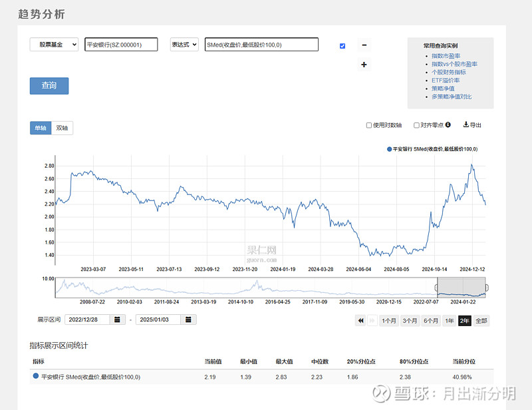The width and height of the screenshot is (532, 410).
Task: Open ETF溢价率 example link
Action: click(x=446, y=80)
